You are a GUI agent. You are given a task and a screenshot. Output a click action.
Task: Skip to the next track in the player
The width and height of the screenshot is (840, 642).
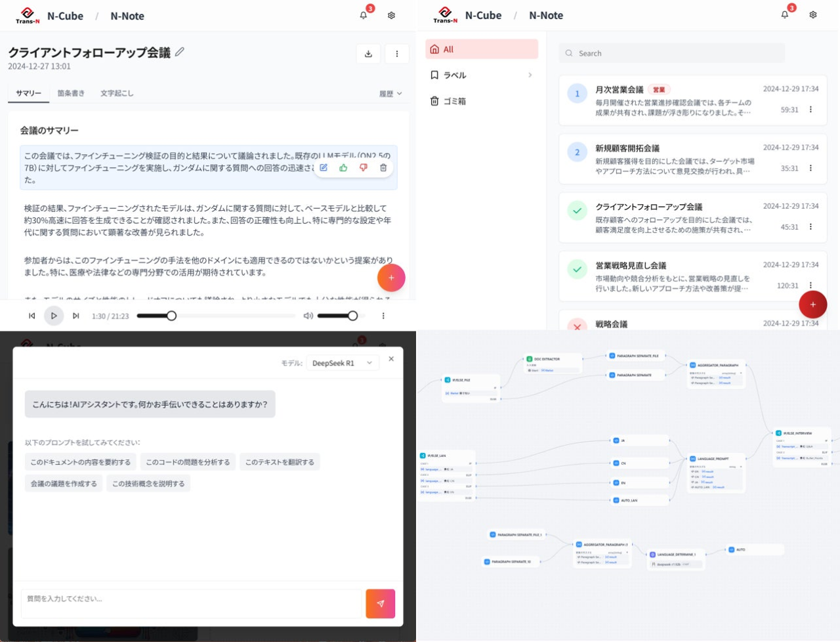point(76,316)
